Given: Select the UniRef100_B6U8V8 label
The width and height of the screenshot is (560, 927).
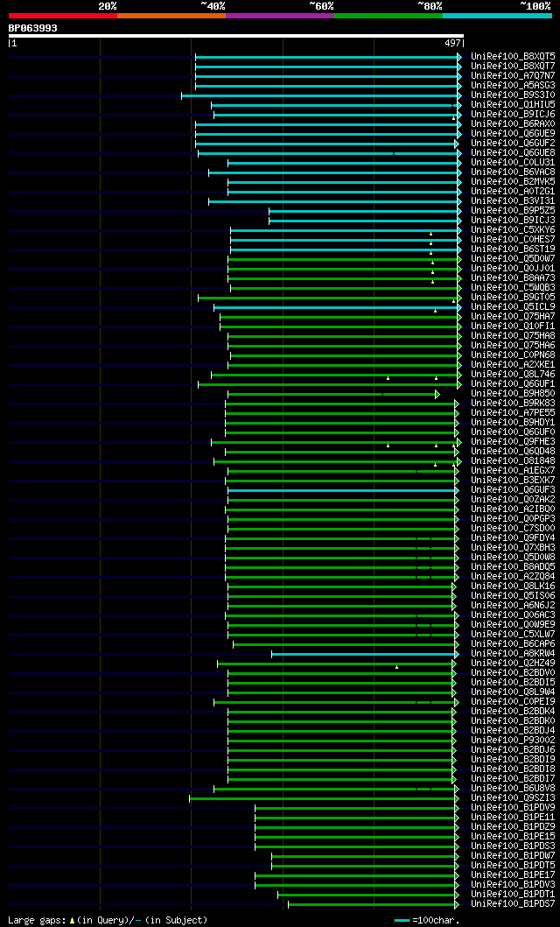Looking at the screenshot, I should (514, 789).
